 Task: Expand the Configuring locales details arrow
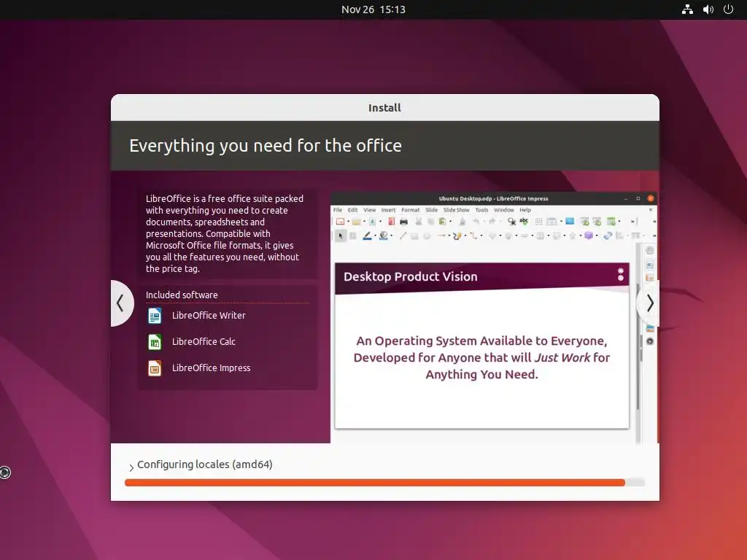click(x=131, y=467)
